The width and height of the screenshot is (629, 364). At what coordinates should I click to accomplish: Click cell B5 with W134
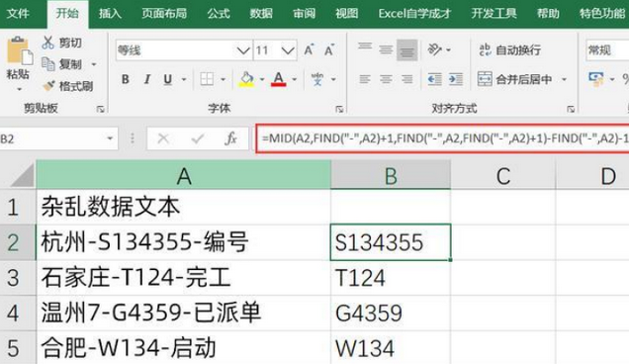[x=391, y=347]
